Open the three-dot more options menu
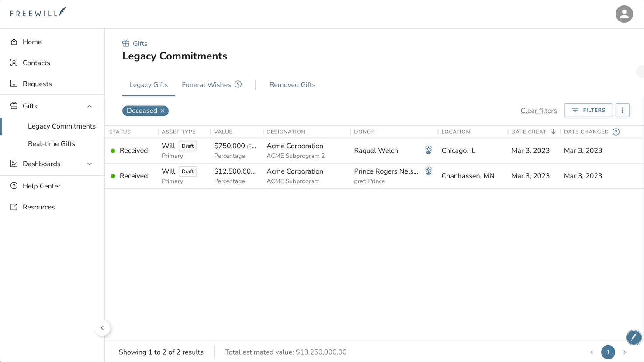Viewport: 644px width, 362px height. click(x=623, y=110)
